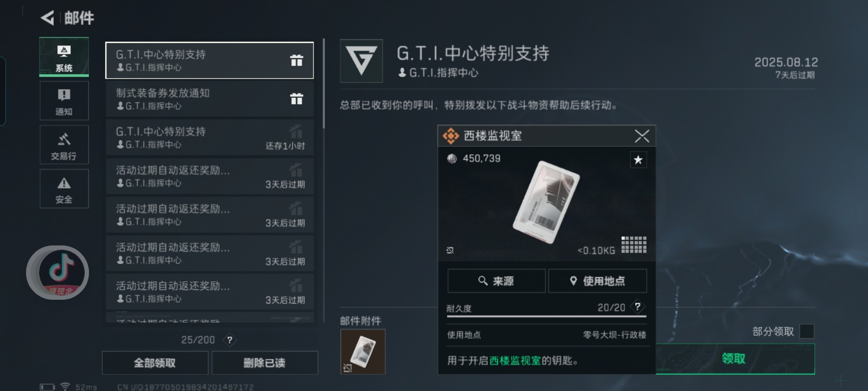Open the 25/200 mailbox capacity help icon
Viewport: 868px width, 391px height.
(229, 340)
